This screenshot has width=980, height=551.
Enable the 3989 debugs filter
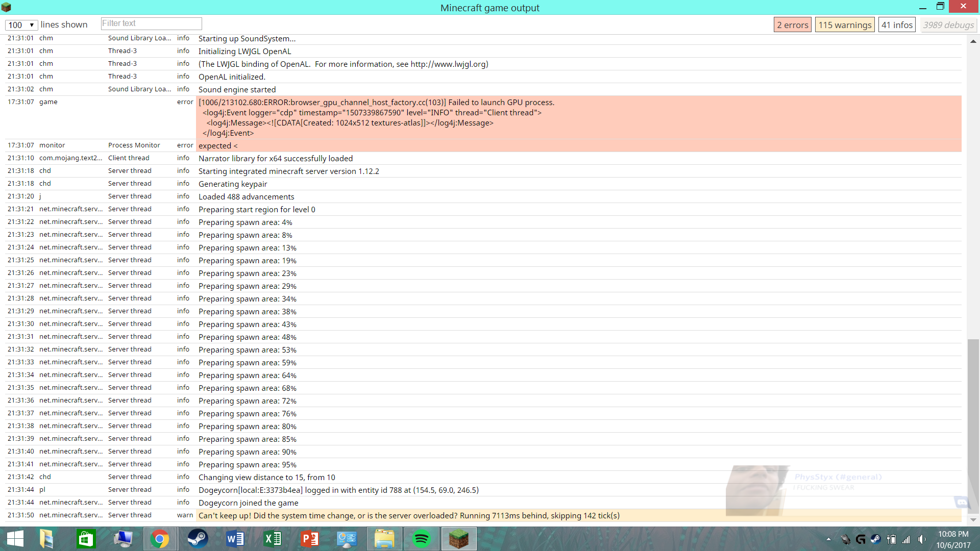pyautogui.click(x=948, y=24)
